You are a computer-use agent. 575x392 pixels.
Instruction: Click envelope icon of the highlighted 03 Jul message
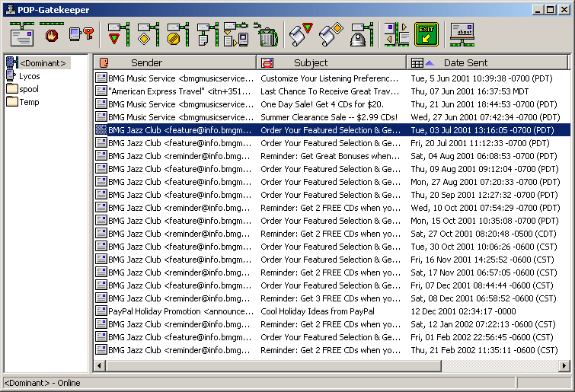[x=101, y=129]
